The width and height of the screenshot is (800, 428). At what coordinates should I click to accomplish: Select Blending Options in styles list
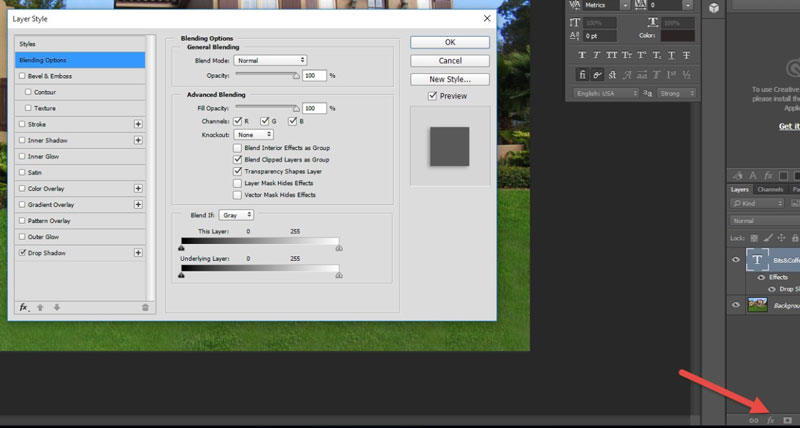(x=80, y=60)
